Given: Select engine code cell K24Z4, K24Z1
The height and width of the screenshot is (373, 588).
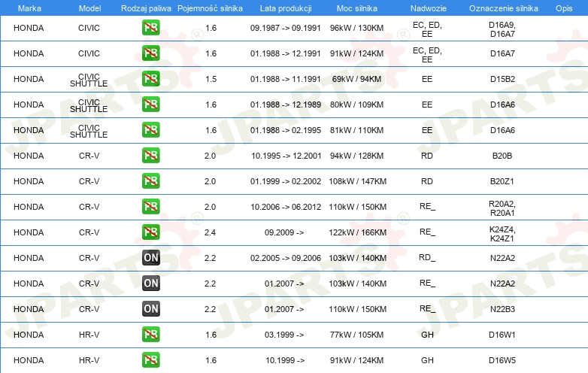Looking at the screenshot, I should click(502, 234).
